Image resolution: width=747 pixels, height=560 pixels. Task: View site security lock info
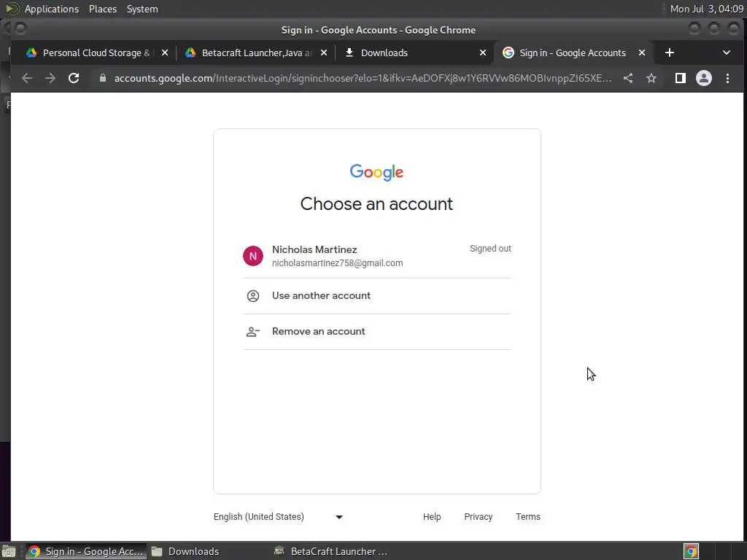[x=102, y=78]
